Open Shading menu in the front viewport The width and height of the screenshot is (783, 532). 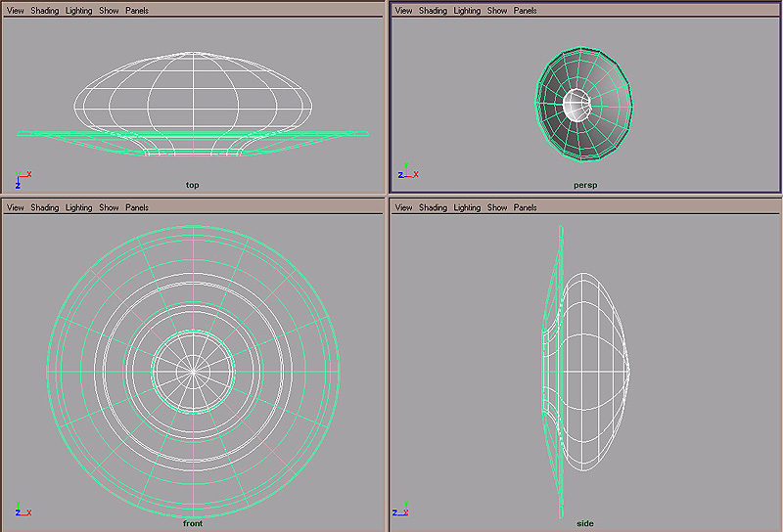pos(45,207)
